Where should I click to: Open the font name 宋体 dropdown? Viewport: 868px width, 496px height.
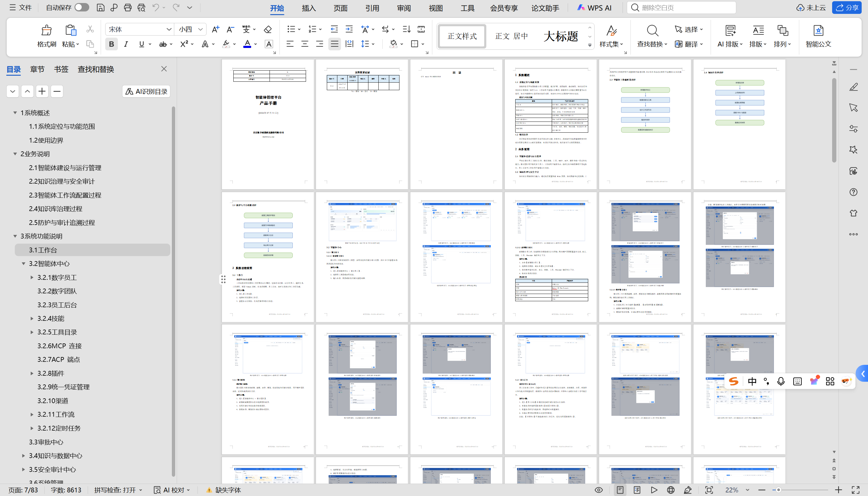pos(169,29)
